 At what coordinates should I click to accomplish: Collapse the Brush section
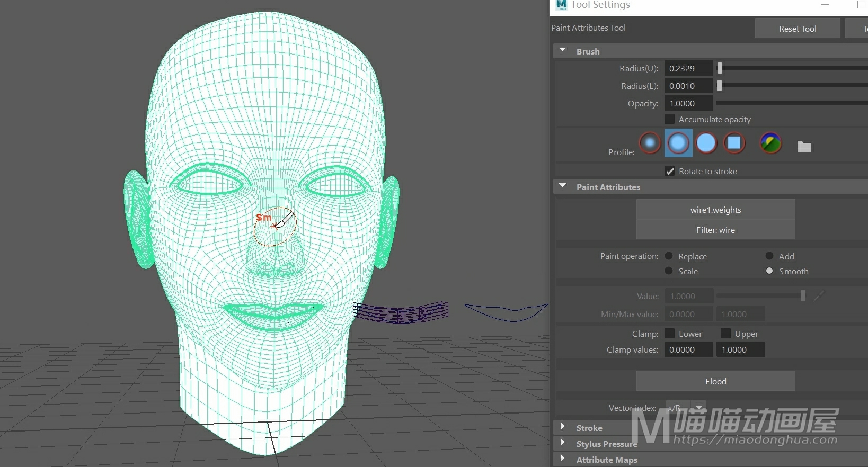click(563, 51)
